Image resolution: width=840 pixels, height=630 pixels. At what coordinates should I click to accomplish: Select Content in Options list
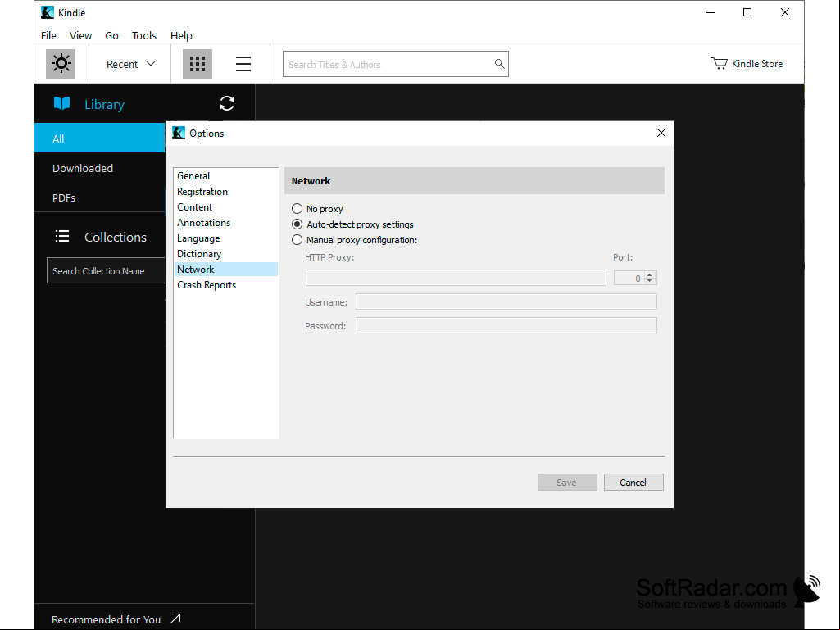226,206
